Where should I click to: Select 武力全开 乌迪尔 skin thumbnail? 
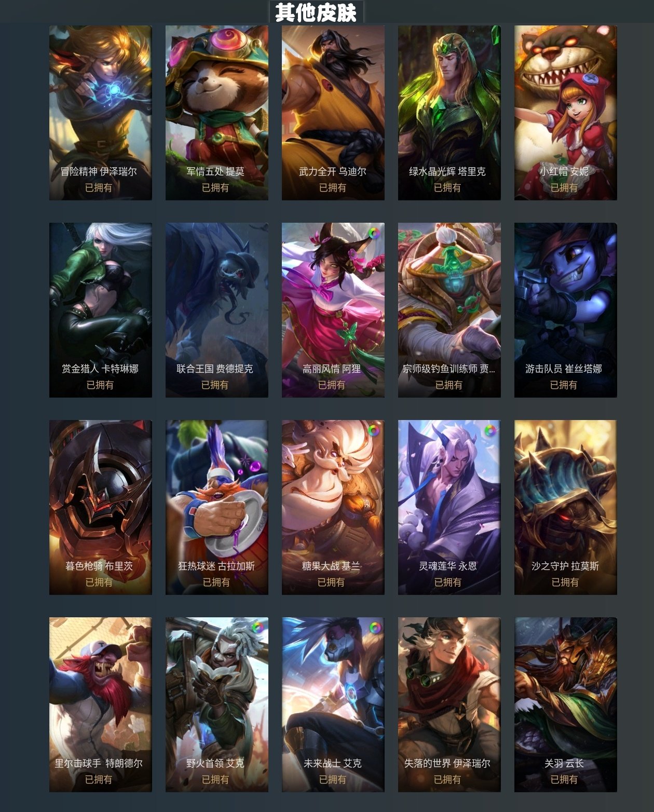point(333,113)
